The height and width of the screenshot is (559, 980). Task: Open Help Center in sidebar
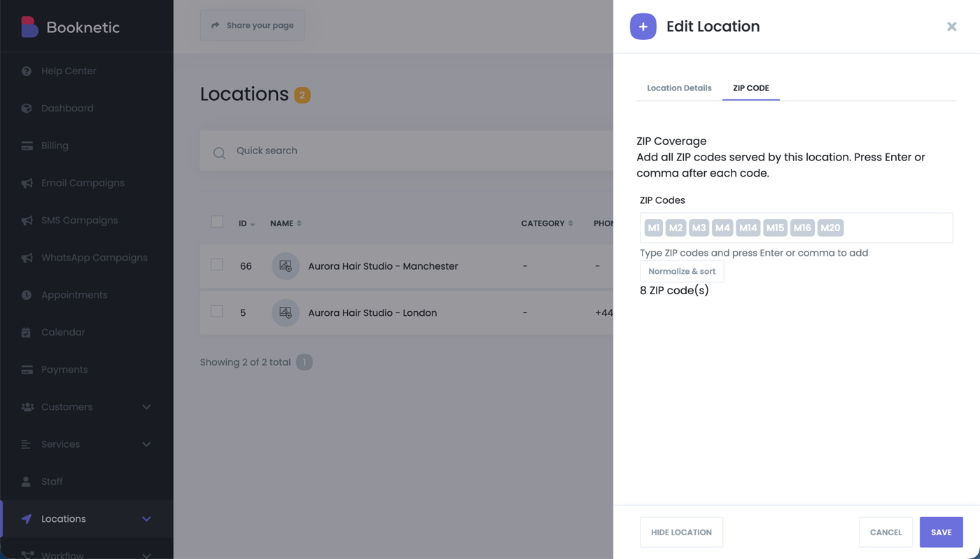click(87, 71)
